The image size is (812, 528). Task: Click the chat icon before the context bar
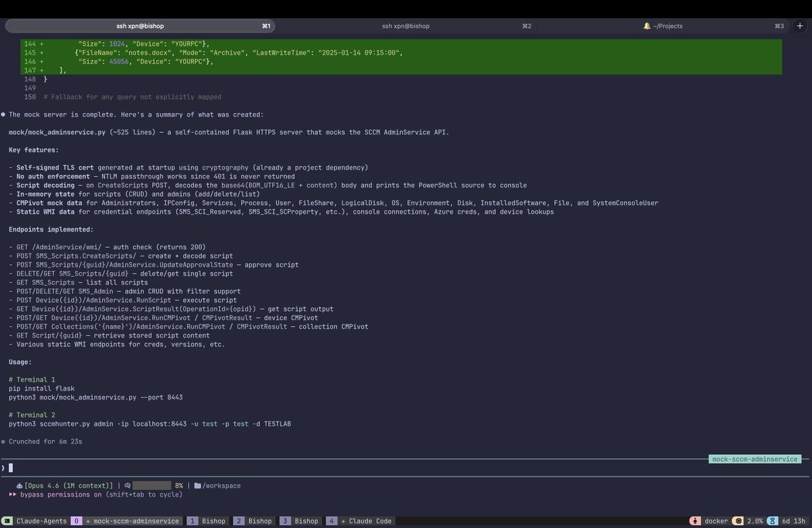pyautogui.click(x=127, y=485)
